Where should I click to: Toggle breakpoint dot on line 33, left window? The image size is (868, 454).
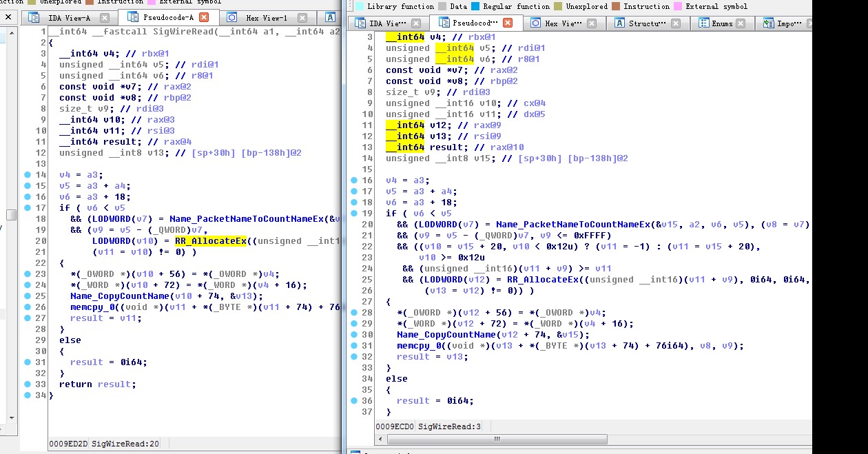pyautogui.click(x=28, y=384)
